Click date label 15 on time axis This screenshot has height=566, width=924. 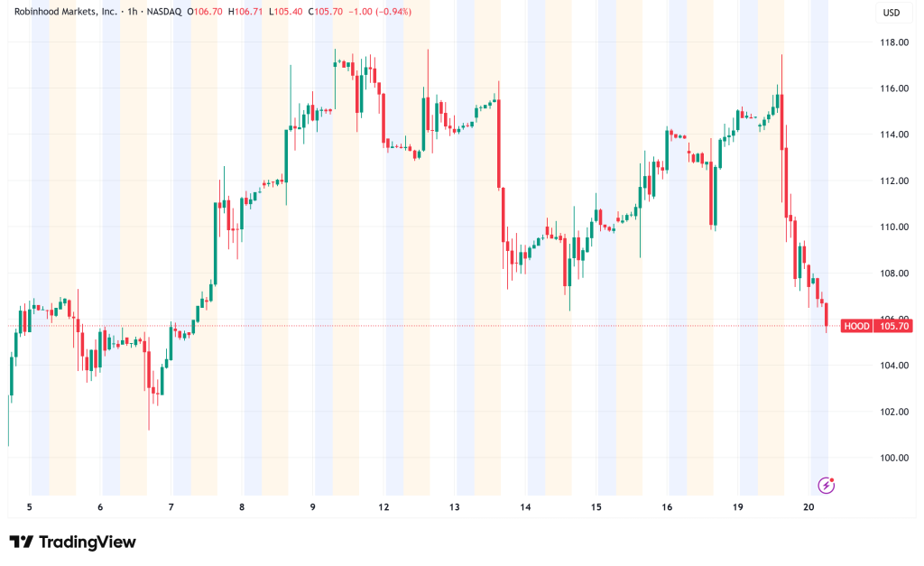[596, 507]
